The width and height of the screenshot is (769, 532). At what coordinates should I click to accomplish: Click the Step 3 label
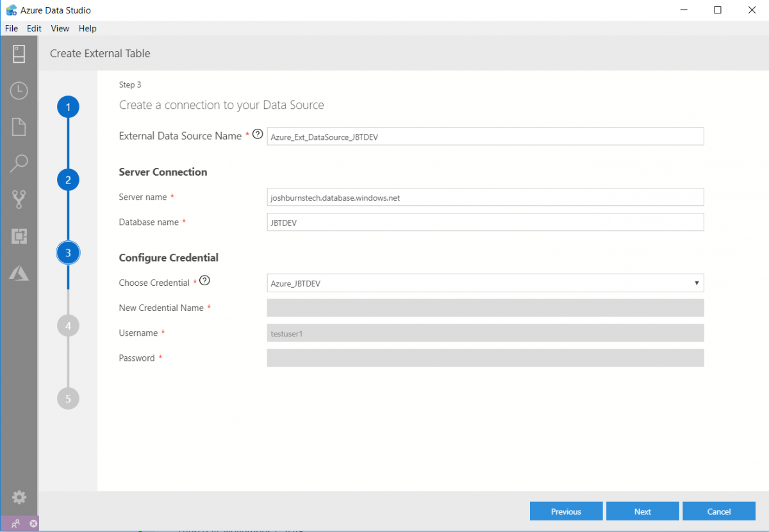click(x=130, y=85)
